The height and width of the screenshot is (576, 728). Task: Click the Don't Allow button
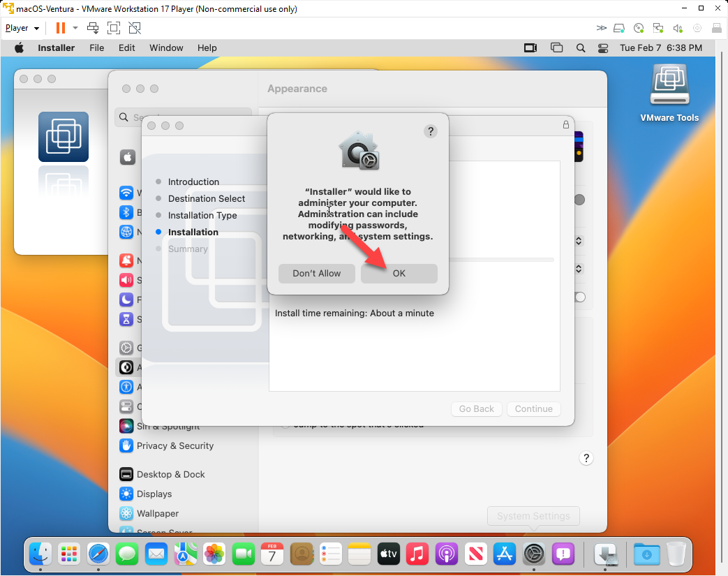(316, 274)
